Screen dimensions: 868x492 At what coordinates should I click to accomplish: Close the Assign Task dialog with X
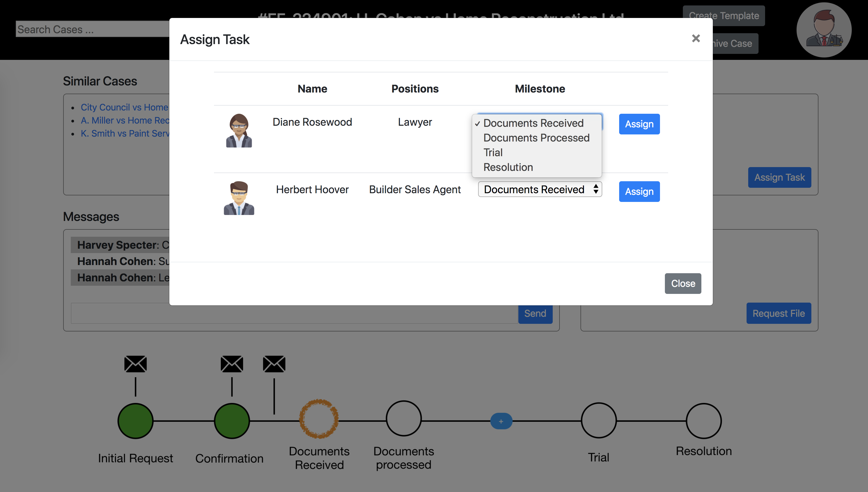696,39
